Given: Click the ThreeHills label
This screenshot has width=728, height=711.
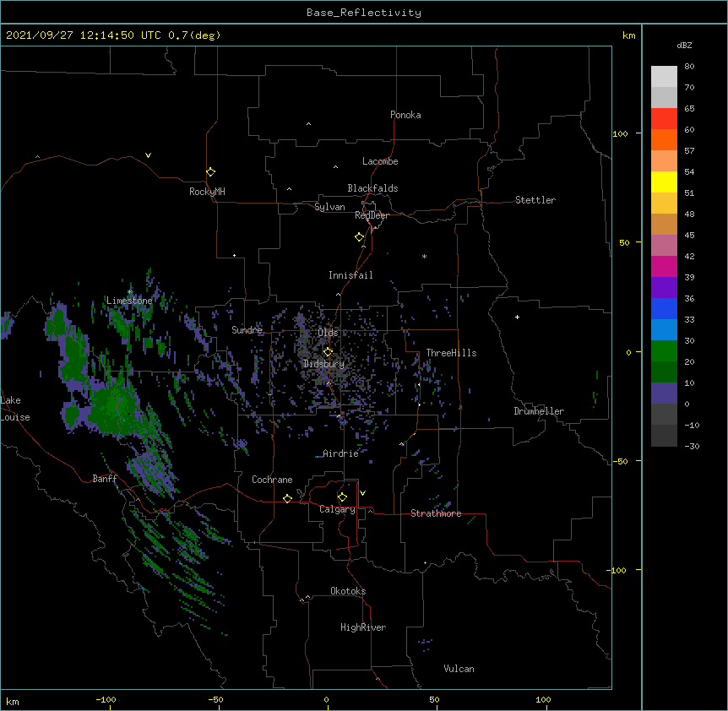Looking at the screenshot, I should (x=451, y=353).
